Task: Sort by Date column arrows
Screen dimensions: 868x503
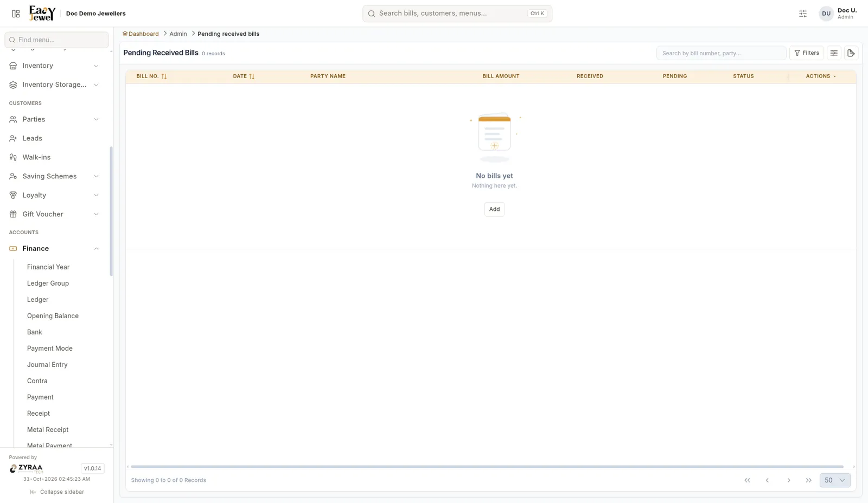Action: pos(252,76)
